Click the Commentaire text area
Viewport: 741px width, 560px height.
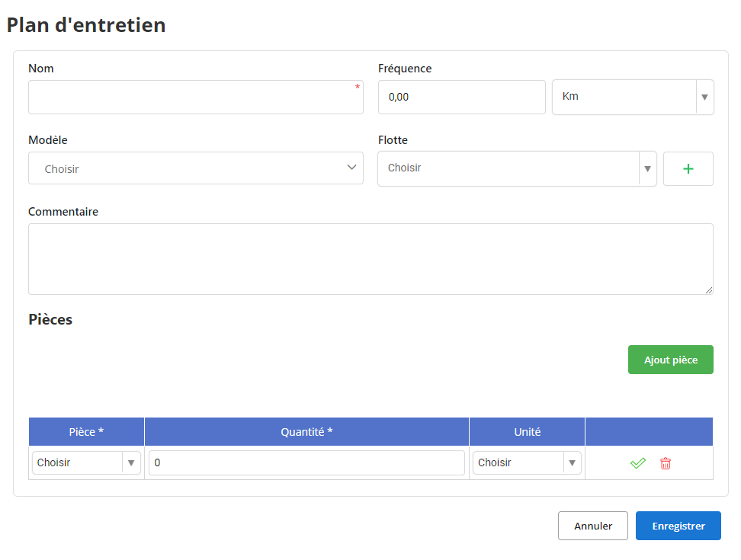click(370, 259)
